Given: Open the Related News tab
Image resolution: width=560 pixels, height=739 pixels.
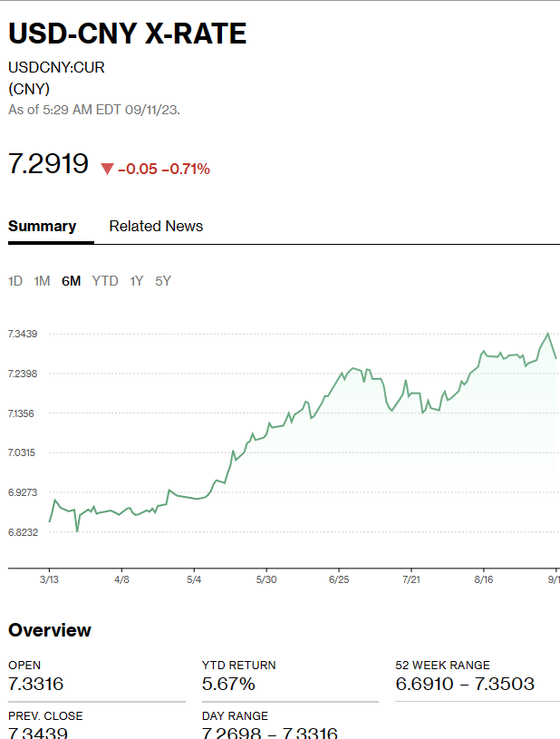Looking at the screenshot, I should 156,227.
